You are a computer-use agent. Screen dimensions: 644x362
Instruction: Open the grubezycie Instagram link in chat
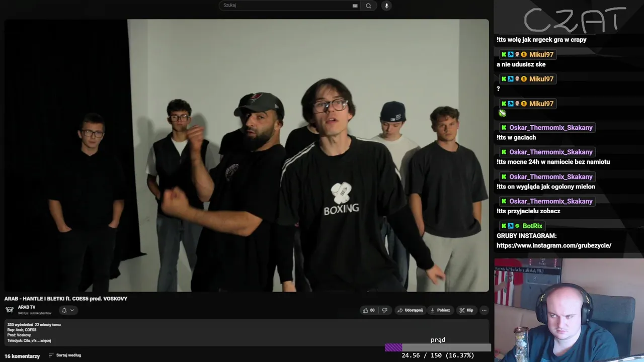click(554, 245)
